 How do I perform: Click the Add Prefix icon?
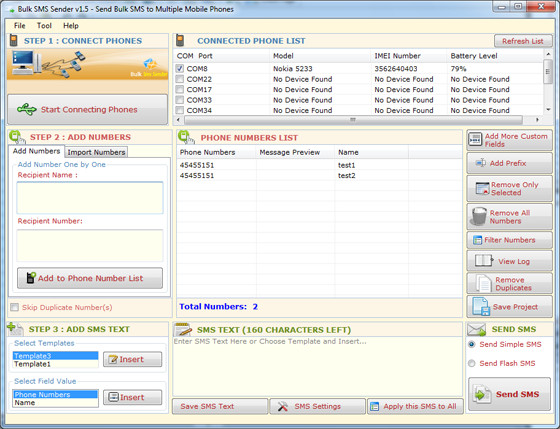coord(480,163)
